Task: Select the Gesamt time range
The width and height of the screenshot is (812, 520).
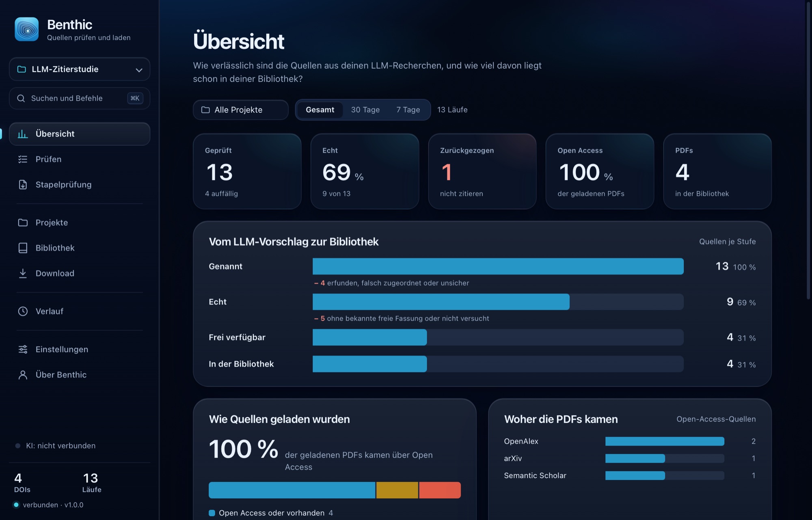Action: pos(320,110)
